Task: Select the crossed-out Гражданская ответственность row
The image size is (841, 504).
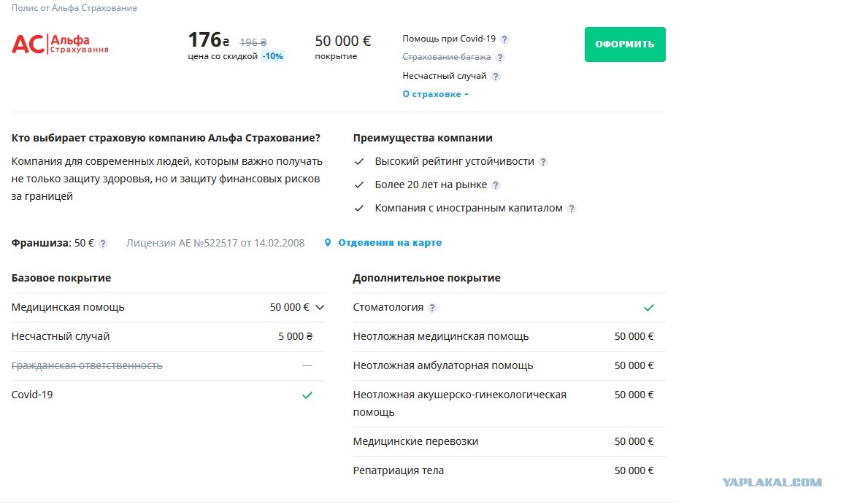Action: (x=167, y=366)
